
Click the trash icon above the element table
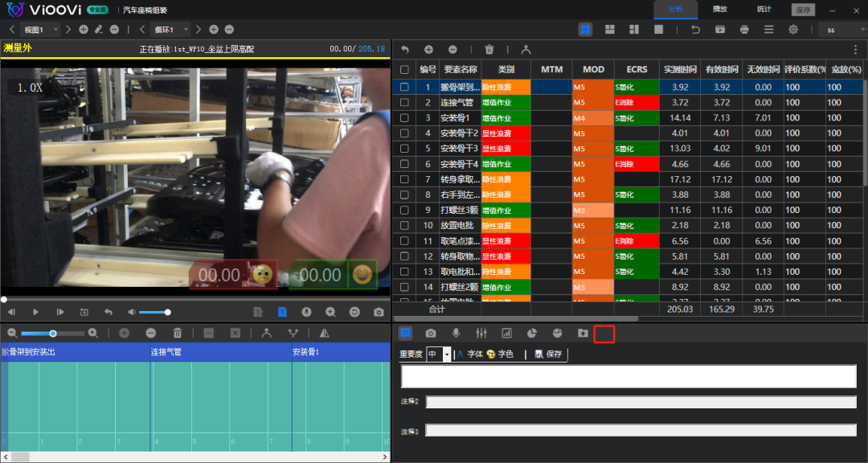489,49
